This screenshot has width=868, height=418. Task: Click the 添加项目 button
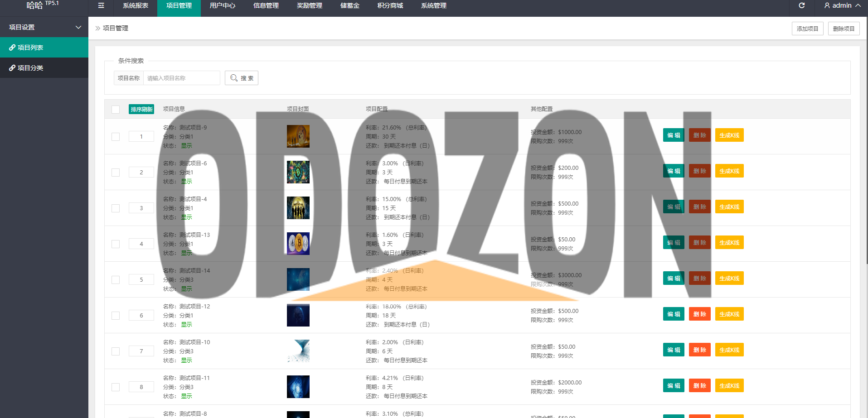pyautogui.click(x=808, y=29)
